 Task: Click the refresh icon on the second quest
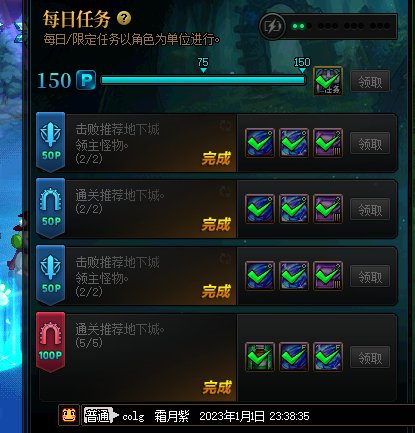(x=225, y=192)
